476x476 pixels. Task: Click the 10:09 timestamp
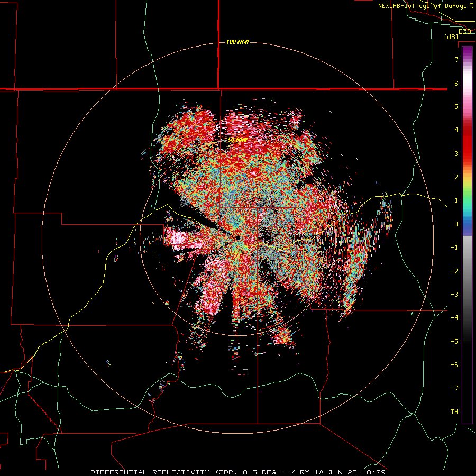pyautogui.click(x=374, y=472)
